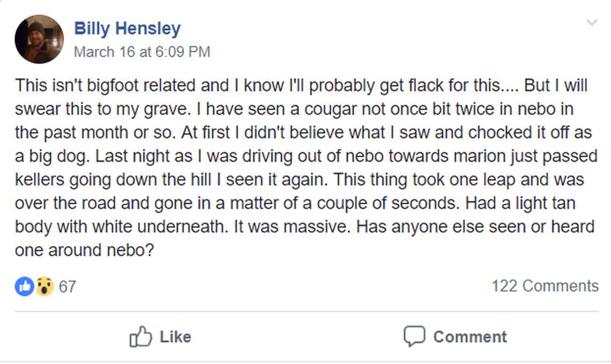The image size is (611, 364).
Task: Open the March 16 at 6:09 PM timestamp
Action: pyautogui.click(x=141, y=52)
